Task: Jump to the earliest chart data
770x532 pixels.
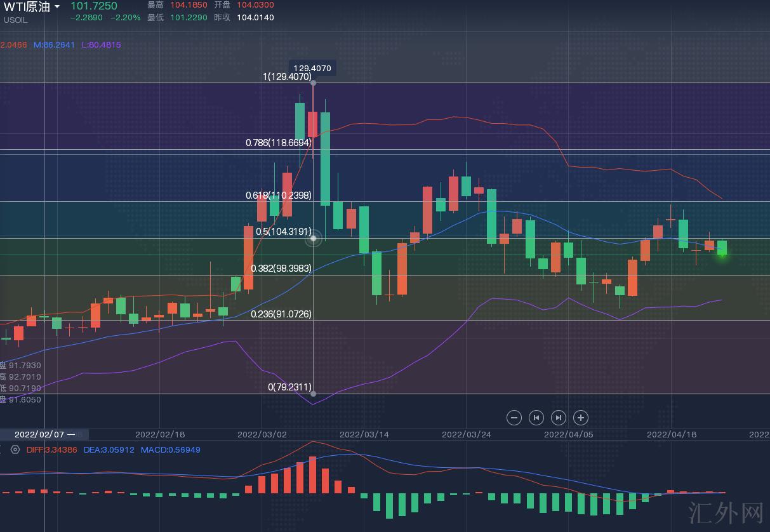Action: click(536, 417)
